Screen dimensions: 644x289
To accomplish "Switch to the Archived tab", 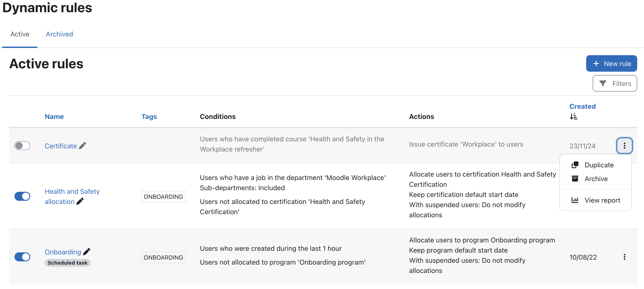I will point(59,34).
